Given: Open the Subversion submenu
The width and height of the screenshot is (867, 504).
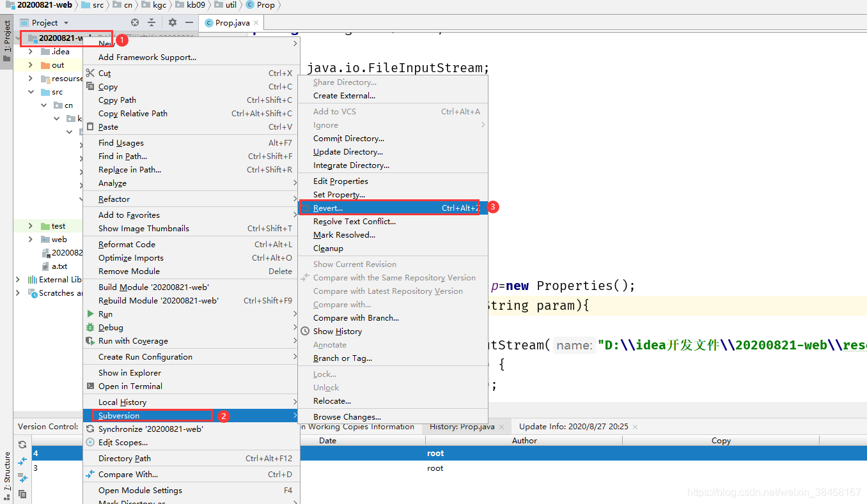Looking at the screenshot, I should (x=191, y=415).
